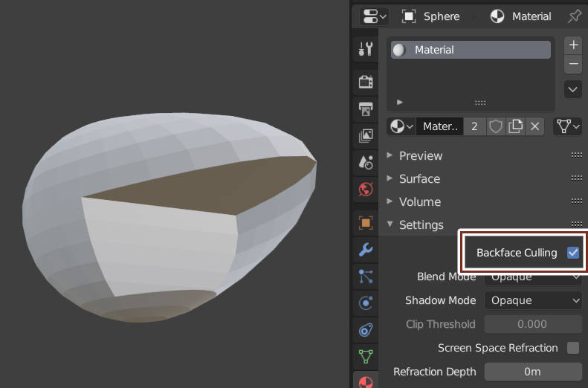
Task: Add a material slot with plus
Action: point(573,45)
